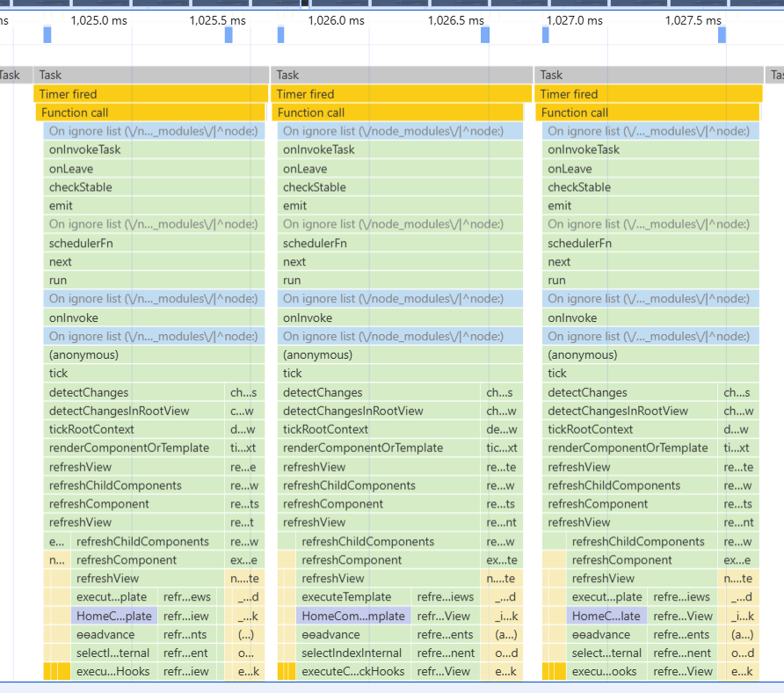This screenshot has width=784, height=693.
Task: Select the execu...ooks call frame
Action: click(x=606, y=672)
